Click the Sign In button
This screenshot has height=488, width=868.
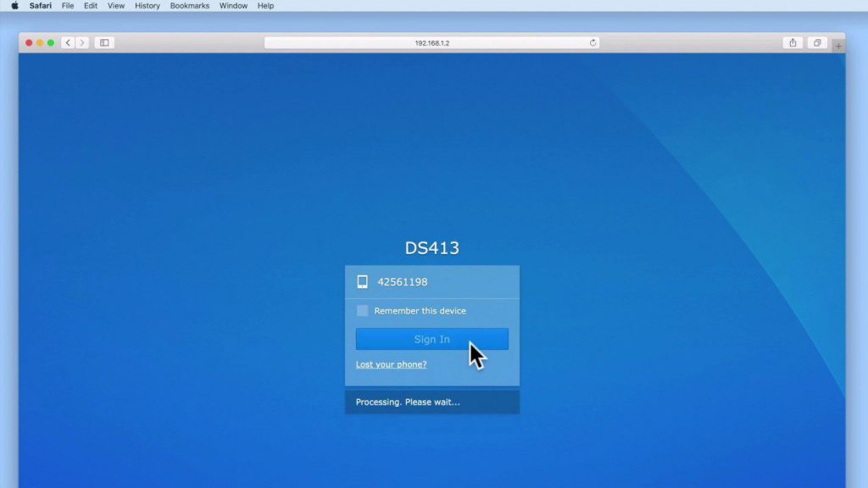[431, 339]
